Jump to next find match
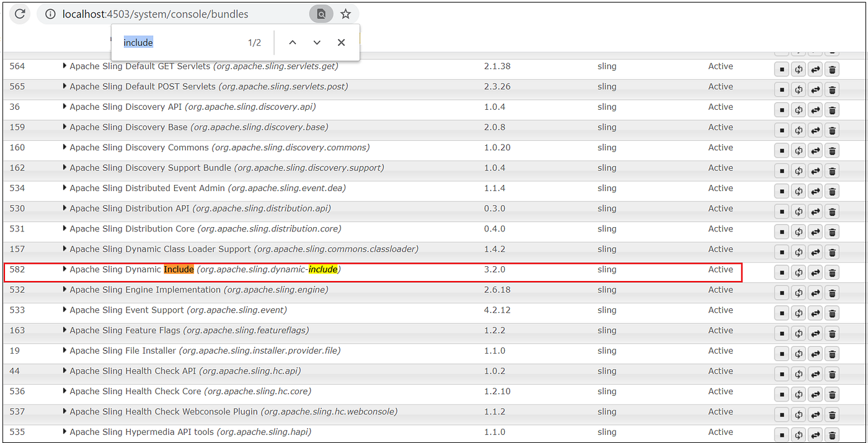The height and width of the screenshot is (443, 868). pos(317,42)
